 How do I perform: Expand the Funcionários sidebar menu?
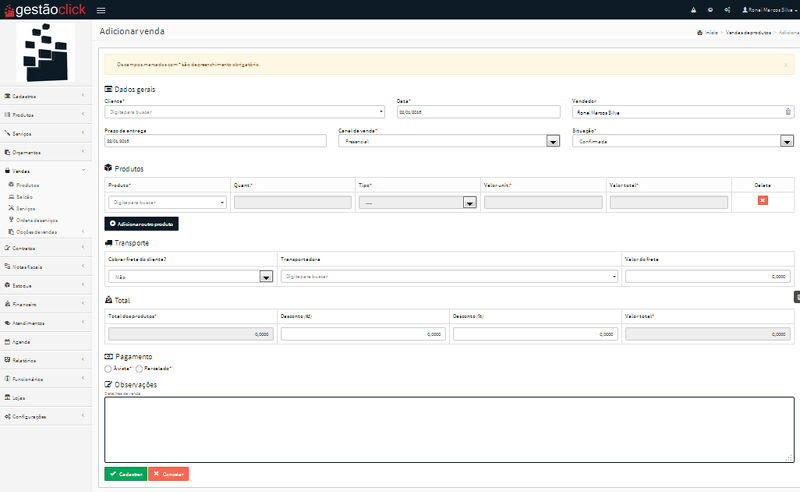pyautogui.click(x=45, y=379)
